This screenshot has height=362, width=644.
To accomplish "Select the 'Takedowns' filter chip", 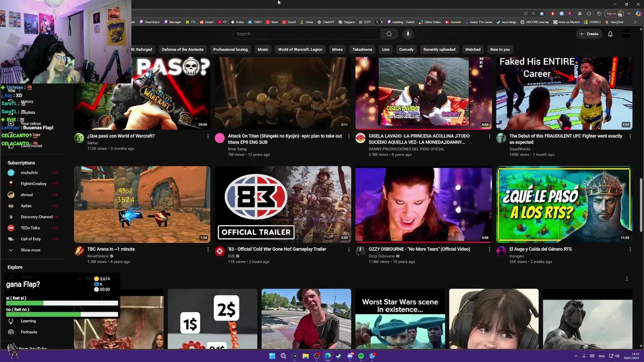I will (362, 49).
